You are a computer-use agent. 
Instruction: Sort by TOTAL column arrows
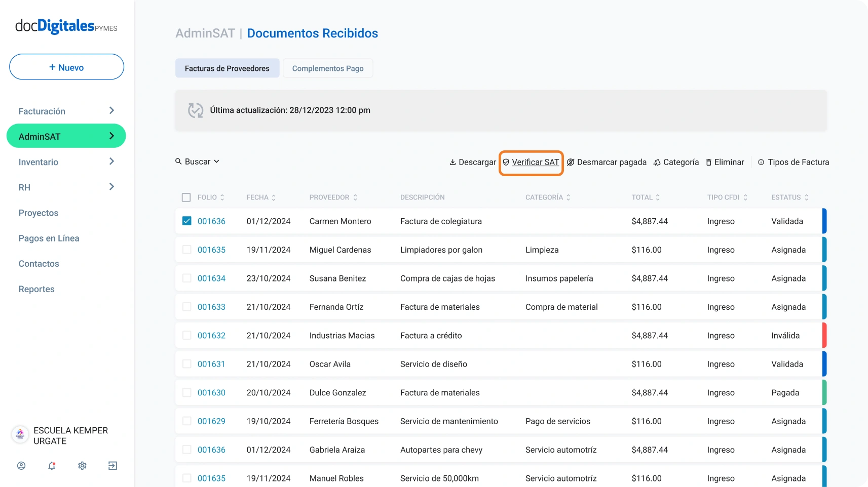(658, 197)
